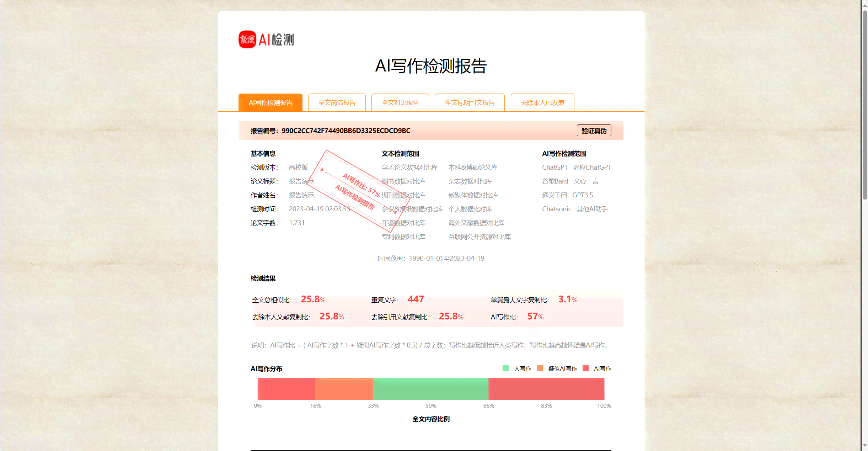Click the detection time 2023-04-19 02:03:53
Image resolution: width=868 pixels, height=451 pixels.
pyautogui.click(x=319, y=209)
